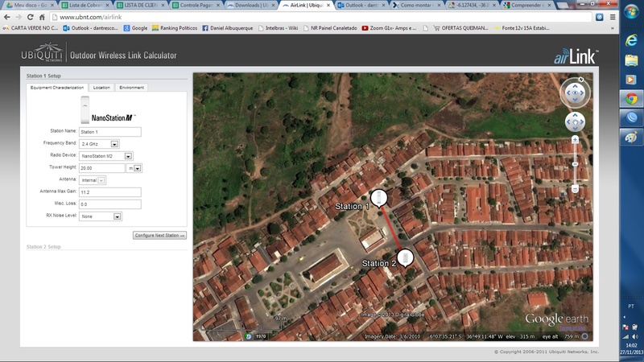Image resolution: width=644 pixels, height=362 pixels.
Task: Expand the Station 2 Setup section
Action: click(43, 247)
